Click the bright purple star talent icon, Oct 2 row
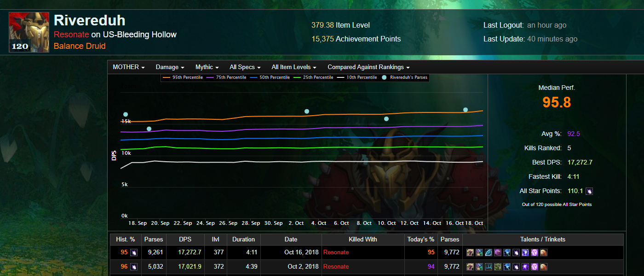Image resolution: width=644 pixels, height=276 pixels. 525,267
